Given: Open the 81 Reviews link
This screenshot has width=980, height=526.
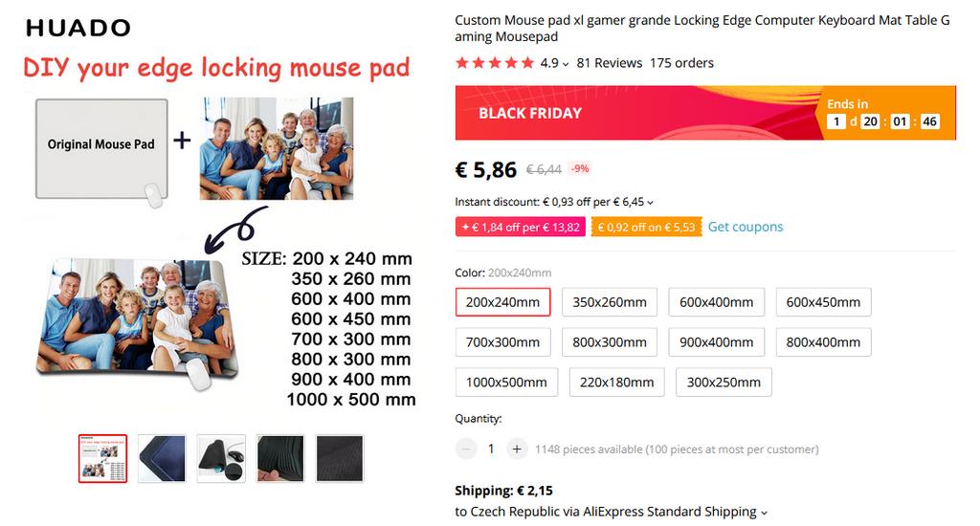Looking at the screenshot, I should (610, 63).
